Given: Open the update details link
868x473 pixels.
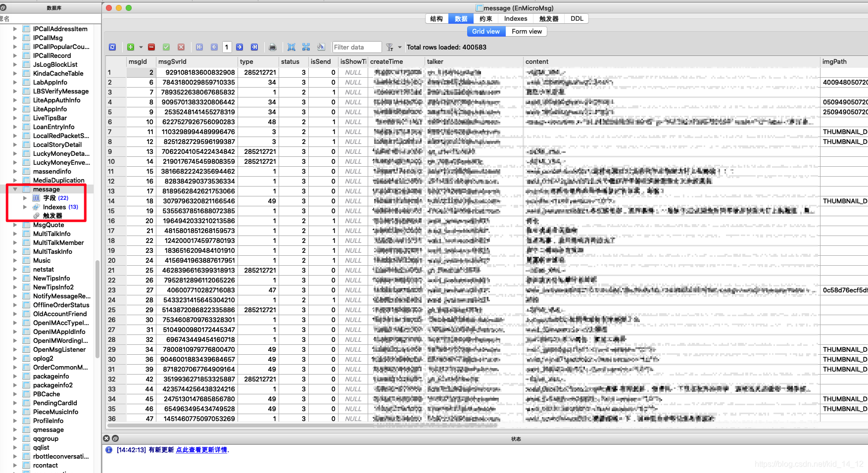Looking at the screenshot, I should coord(201,450).
